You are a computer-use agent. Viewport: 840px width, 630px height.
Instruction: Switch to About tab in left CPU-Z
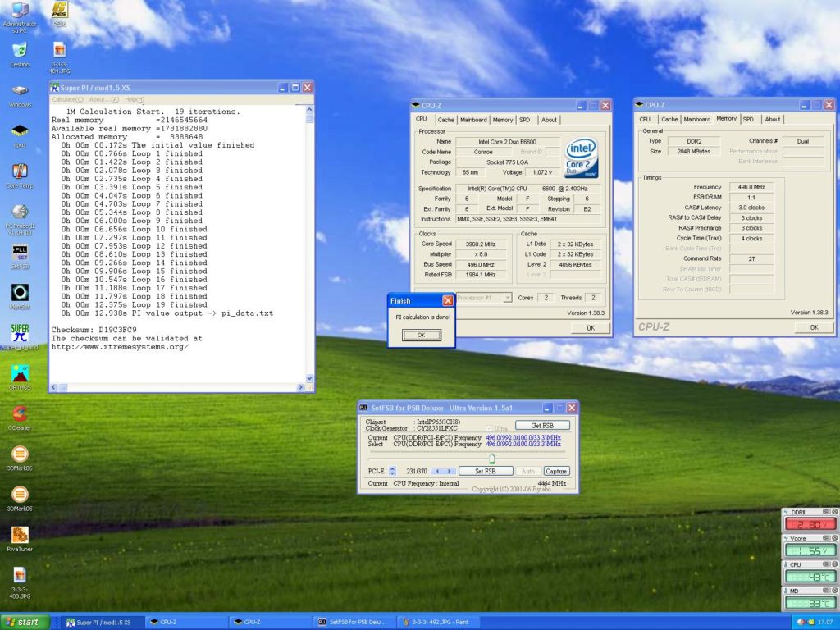549,120
